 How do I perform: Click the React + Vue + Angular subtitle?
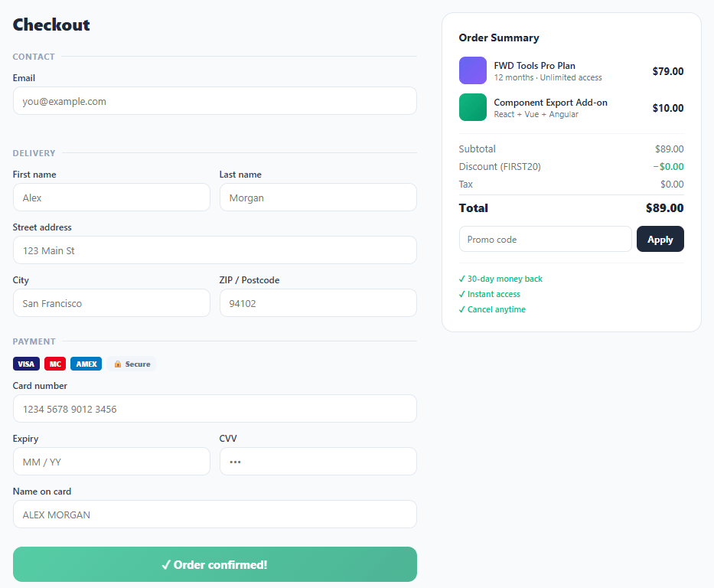(536, 114)
